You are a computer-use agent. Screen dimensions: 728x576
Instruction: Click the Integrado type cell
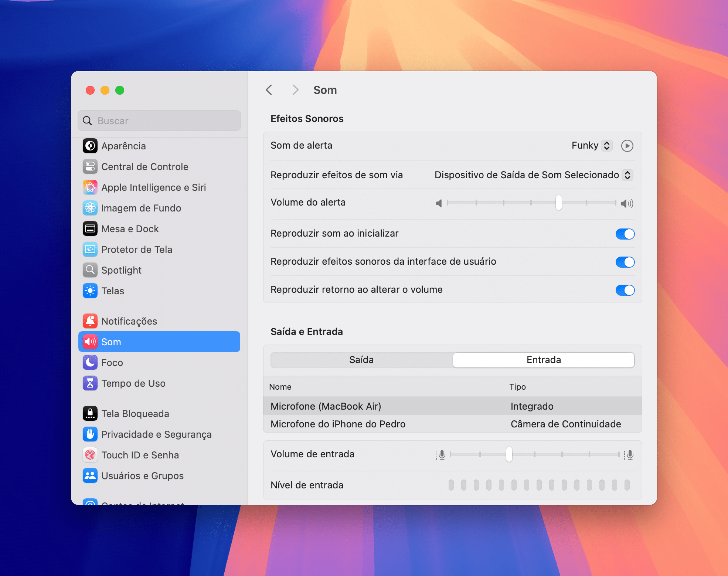click(532, 406)
